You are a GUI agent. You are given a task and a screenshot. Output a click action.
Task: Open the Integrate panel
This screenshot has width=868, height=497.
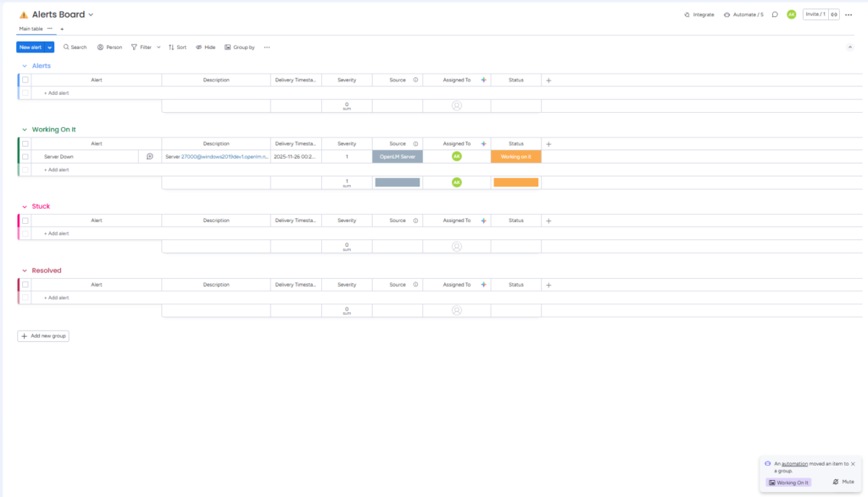click(699, 14)
